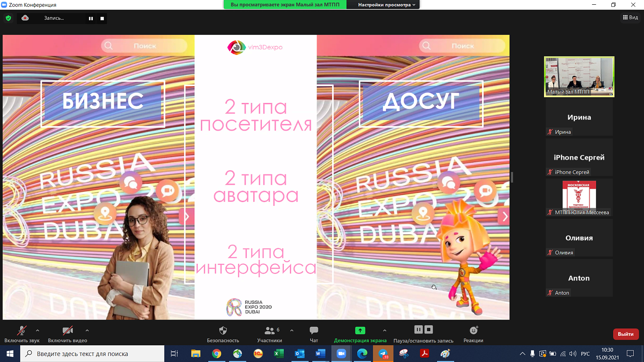Viewport: 644px width, 362px height.
Task: Click Демонстрация экрана share screen button
Action: click(360, 334)
